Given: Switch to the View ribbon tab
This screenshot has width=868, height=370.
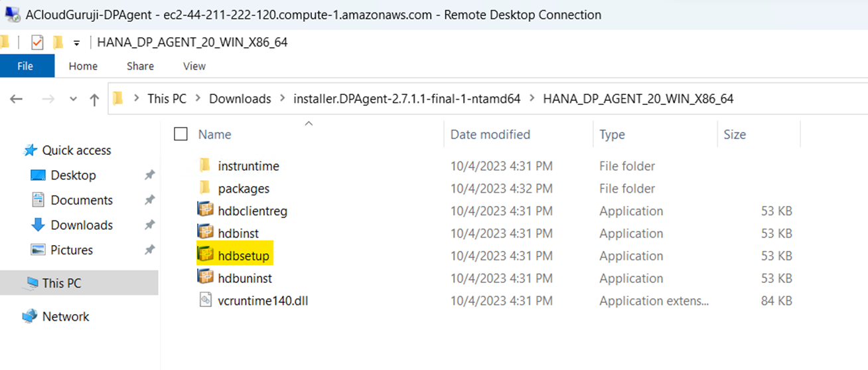Looking at the screenshot, I should (x=194, y=66).
